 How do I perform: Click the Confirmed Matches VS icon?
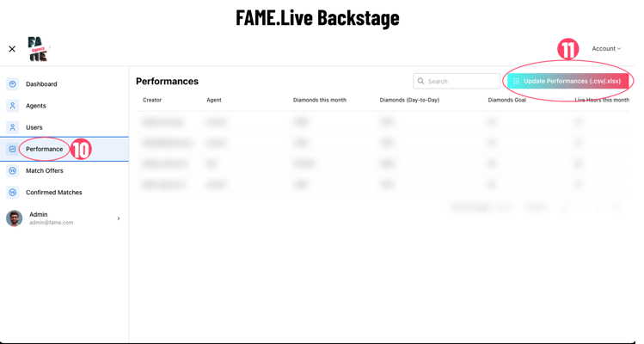[x=12, y=193]
